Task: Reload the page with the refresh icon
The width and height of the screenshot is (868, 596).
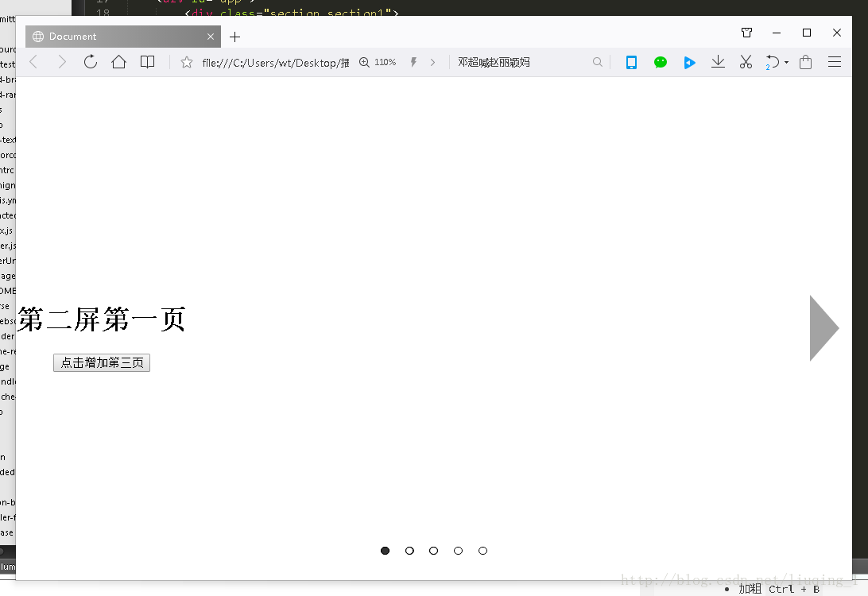Action: pyautogui.click(x=91, y=62)
